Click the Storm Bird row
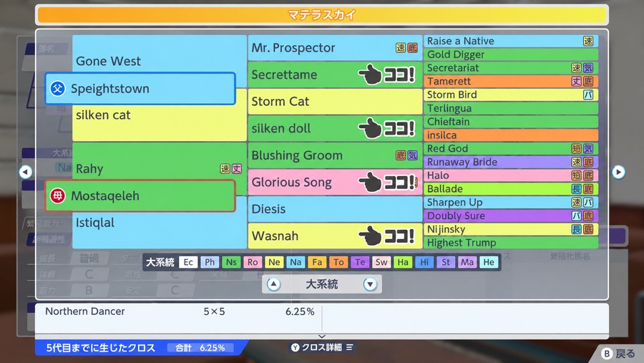This screenshot has height=363, width=644. 510,95
